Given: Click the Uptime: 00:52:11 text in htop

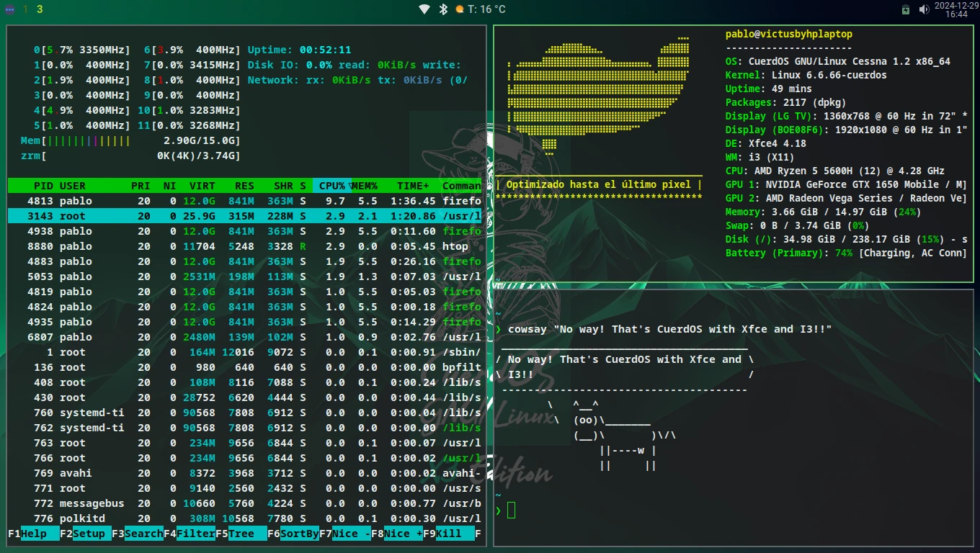Looking at the screenshot, I should coord(299,50).
